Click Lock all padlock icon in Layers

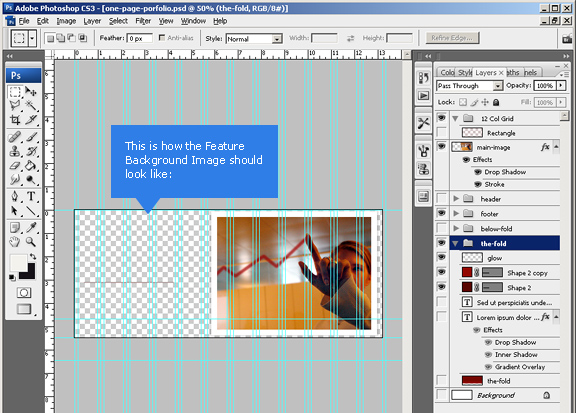pyautogui.click(x=496, y=102)
